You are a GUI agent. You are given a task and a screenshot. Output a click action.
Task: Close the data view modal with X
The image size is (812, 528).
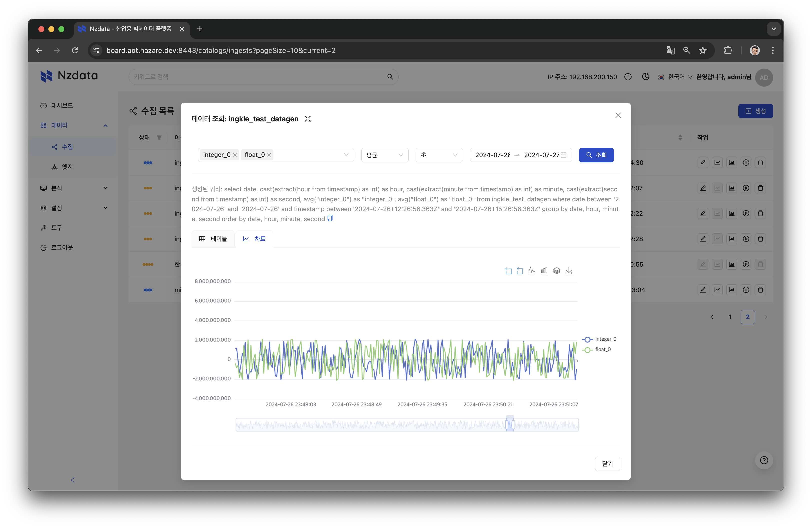(618, 115)
